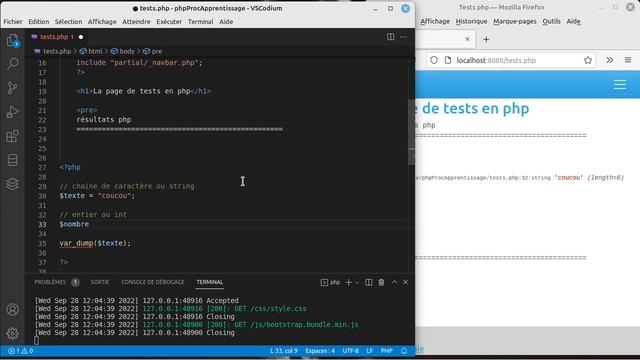Viewport: 640px width, 360px height.
Task: Open the Aide menu in VSCodium
Action: pos(226,22)
